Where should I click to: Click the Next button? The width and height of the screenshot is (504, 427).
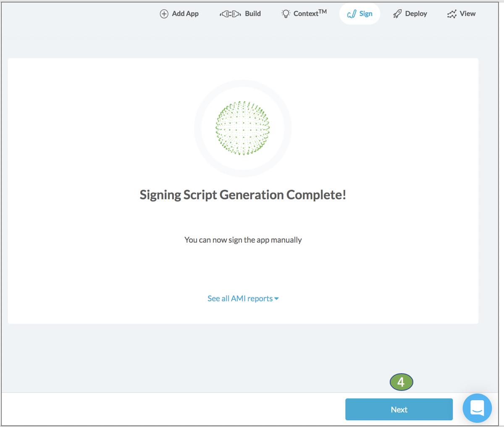(x=399, y=409)
